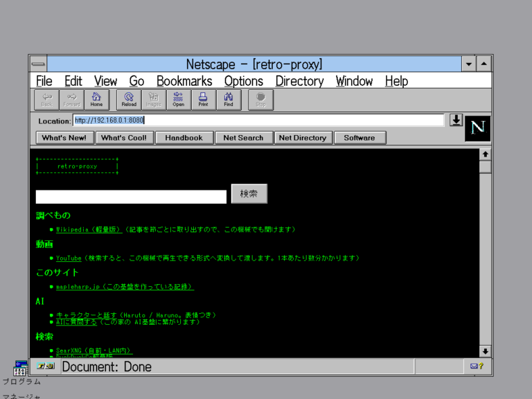Viewport: 532px width, 399px height.
Task: Open the View menu
Action: coord(105,81)
